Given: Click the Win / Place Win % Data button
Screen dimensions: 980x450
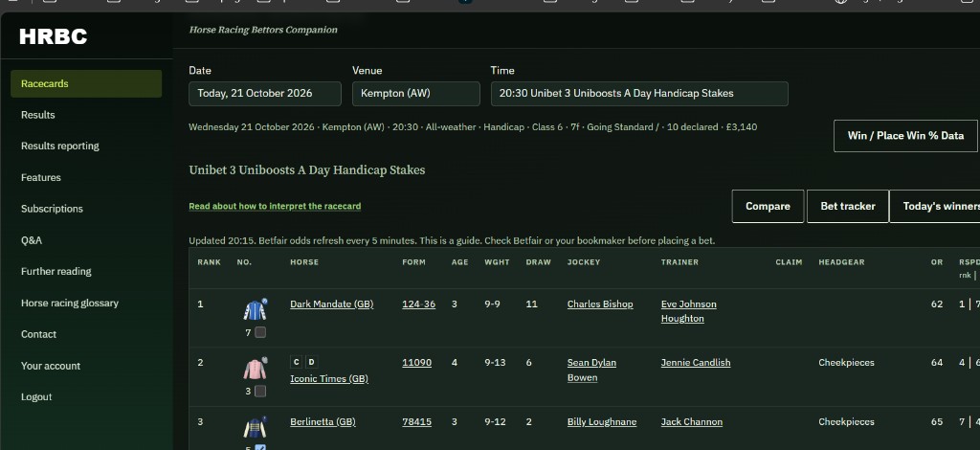Looking at the screenshot, I should [x=905, y=136].
